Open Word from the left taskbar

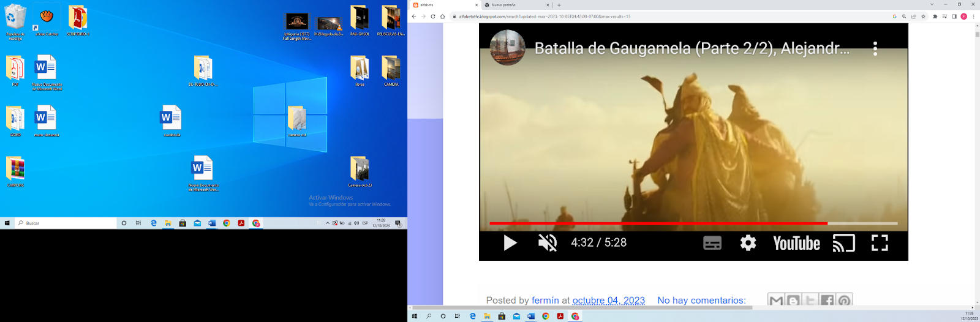pos(212,223)
